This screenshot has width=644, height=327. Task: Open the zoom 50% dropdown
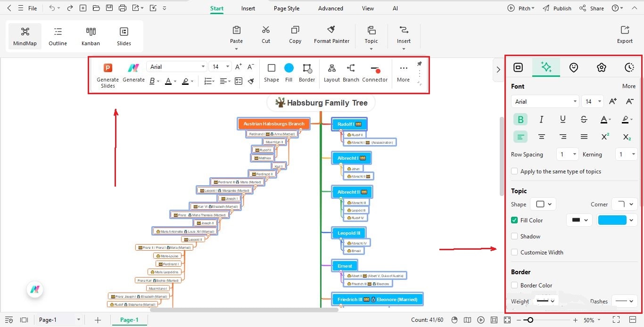(593, 320)
